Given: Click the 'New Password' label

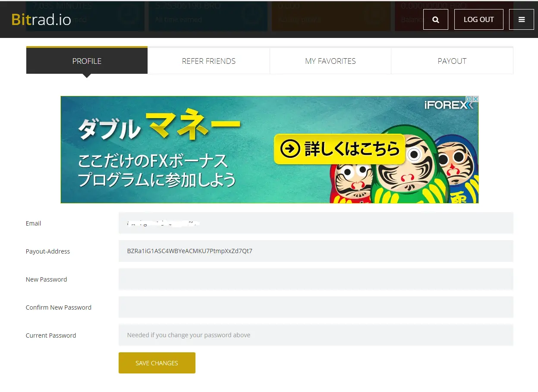Looking at the screenshot, I should click(x=46, y=279).
